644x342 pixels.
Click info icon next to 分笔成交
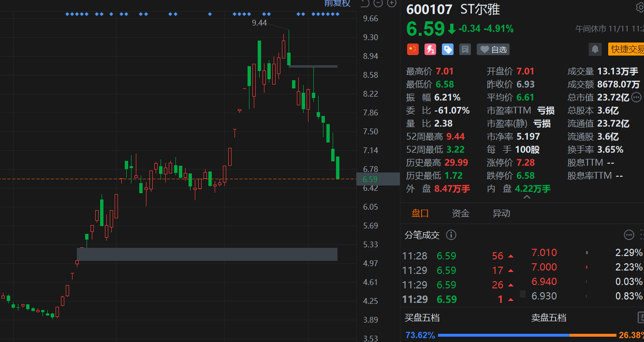tap(451, 235)
